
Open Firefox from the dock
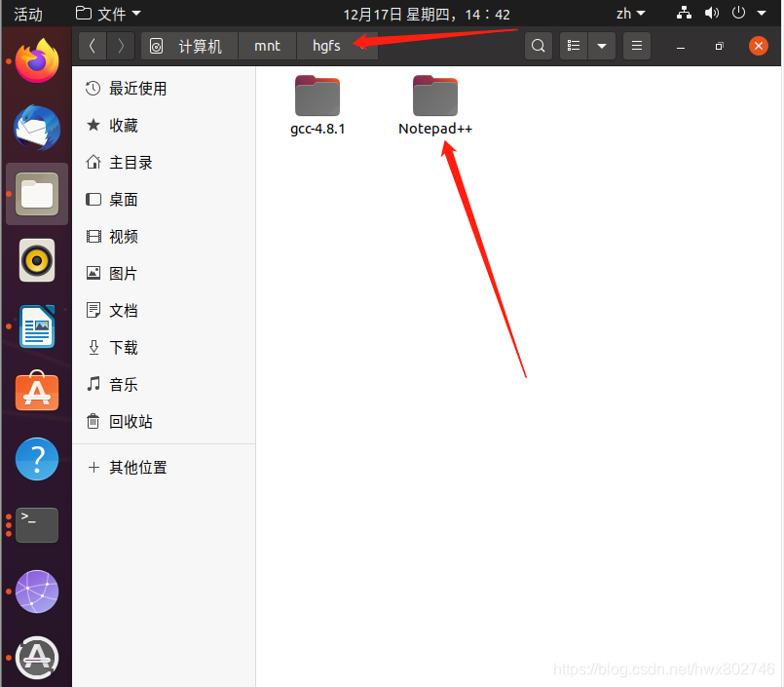(x=36, y=61)
